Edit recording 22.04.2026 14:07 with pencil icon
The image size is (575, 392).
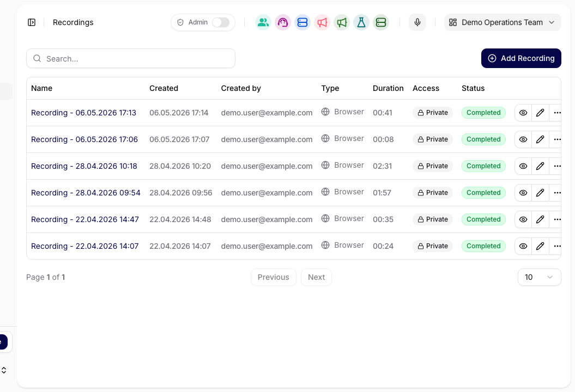(540, 246)
